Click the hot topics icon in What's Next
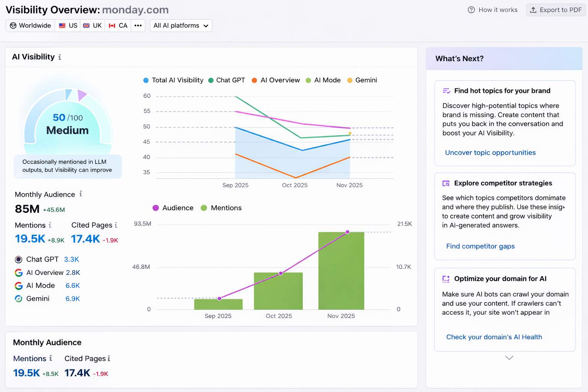This screenshot has height=392, width=588. pos(446,91)
